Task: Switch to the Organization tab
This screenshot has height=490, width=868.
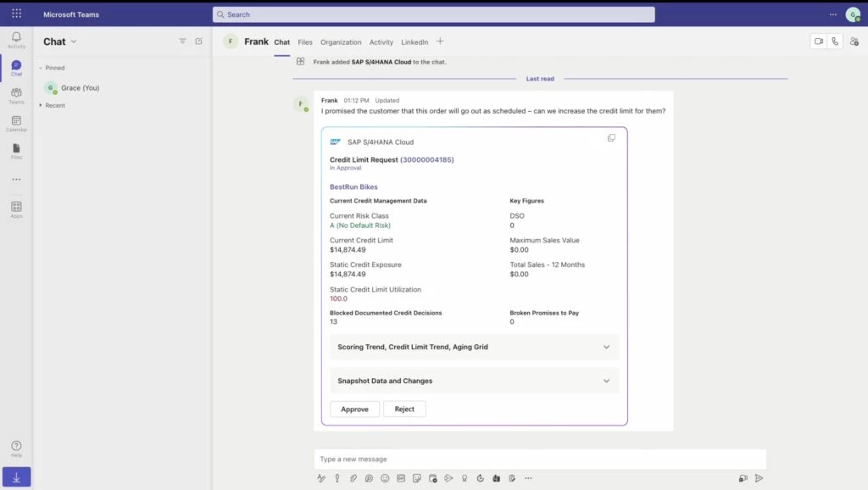Action: (341, 42)
